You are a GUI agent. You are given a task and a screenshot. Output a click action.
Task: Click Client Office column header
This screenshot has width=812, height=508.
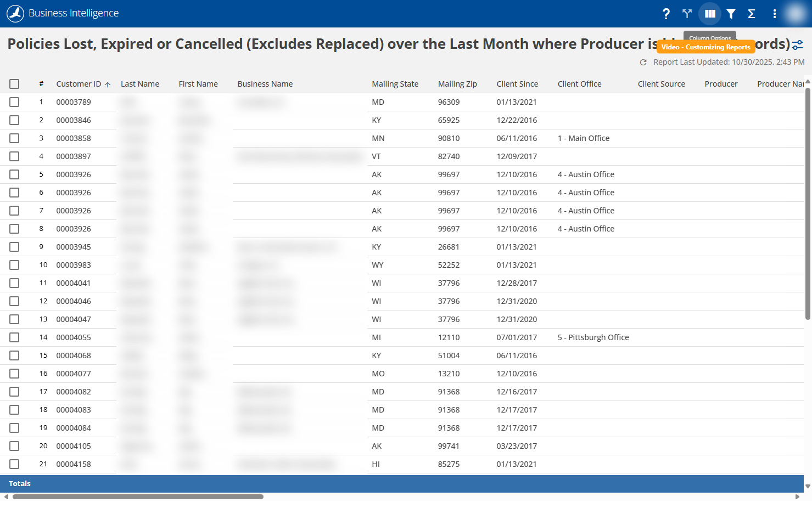pyautogui.click(x=580, y=84)
